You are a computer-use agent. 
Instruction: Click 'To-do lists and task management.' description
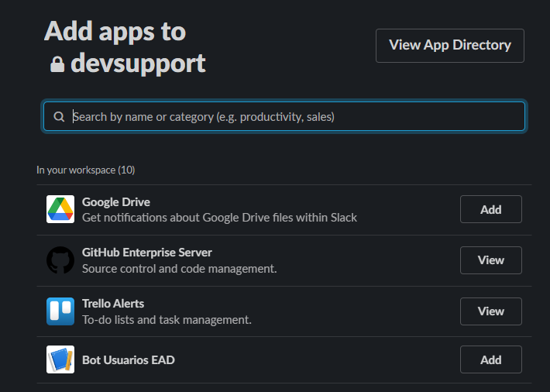167,320
